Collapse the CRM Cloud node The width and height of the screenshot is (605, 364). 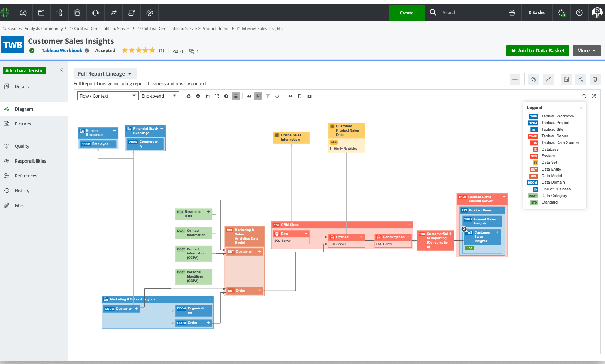pyautogui.click(x=409, y=224)
